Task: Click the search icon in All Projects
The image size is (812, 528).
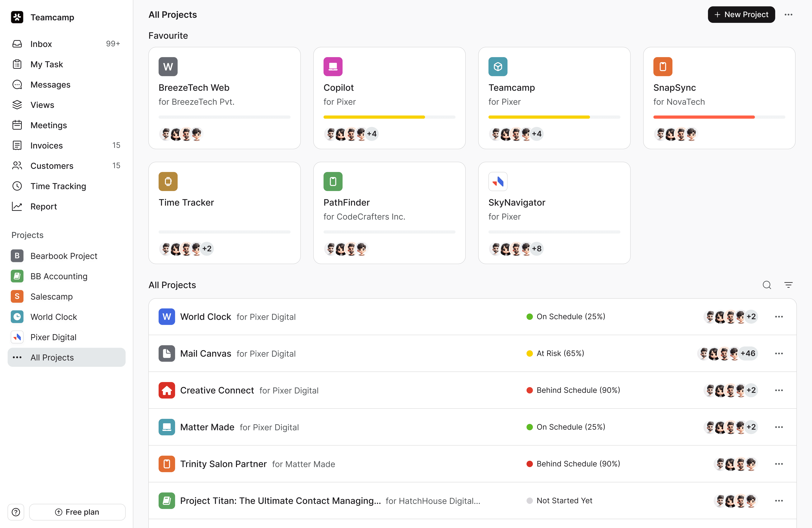Action: (x=767, y=285)
